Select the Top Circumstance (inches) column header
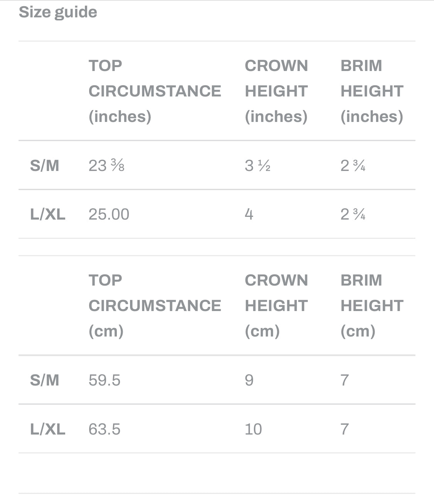This screenshot has height=504, width=434. pyautogui.click(x=155, y=91)
